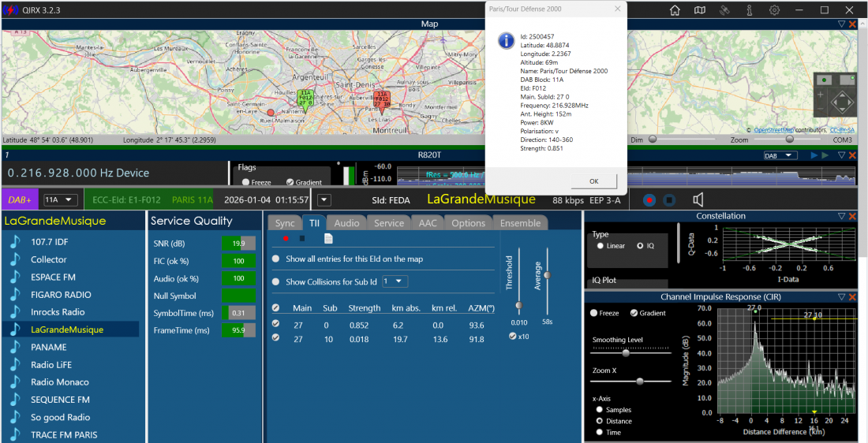The width and height of the screenshot is (868, 443).
Task: Click the green 11A F012 27 0 map marker
Action: click(305, 98)
